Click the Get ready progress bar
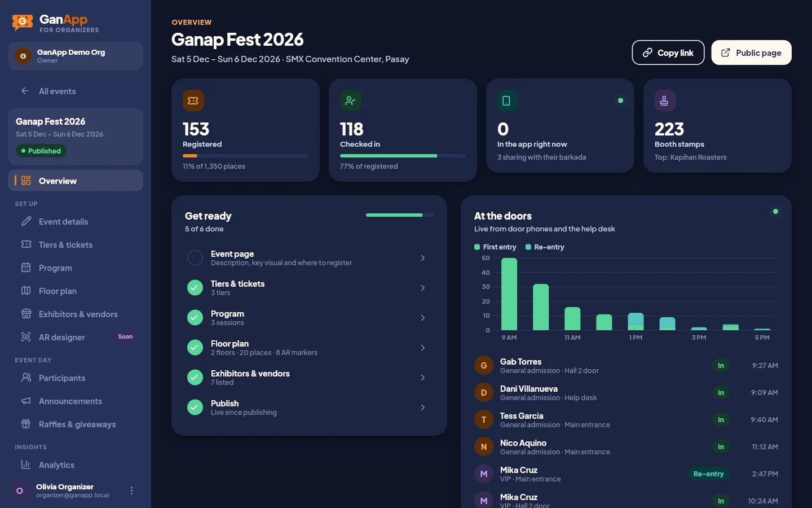Viewport: 812px width, 508px height. tap(400, 215)
